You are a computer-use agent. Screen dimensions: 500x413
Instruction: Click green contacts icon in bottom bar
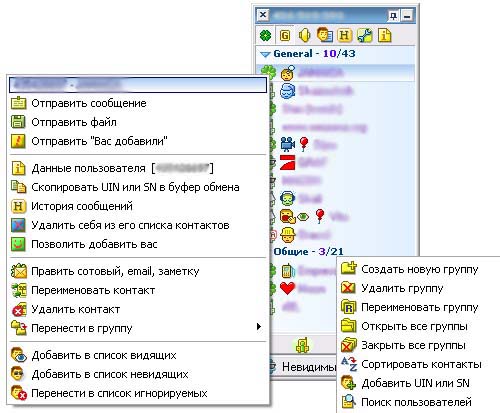click(302, 345)
